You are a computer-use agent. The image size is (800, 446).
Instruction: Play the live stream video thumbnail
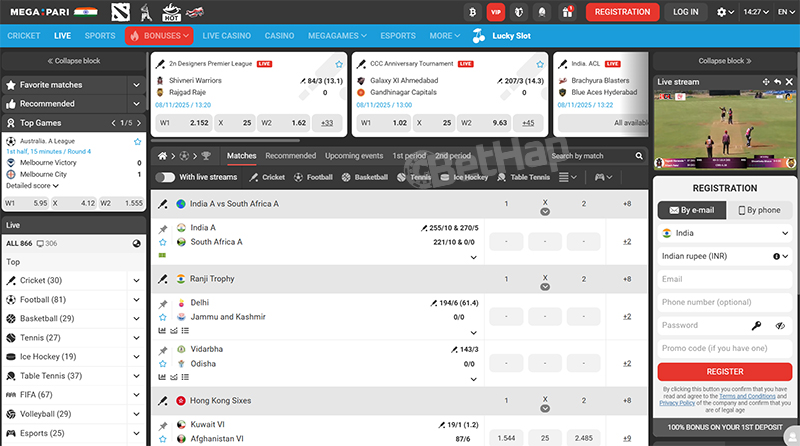[724, 130]
